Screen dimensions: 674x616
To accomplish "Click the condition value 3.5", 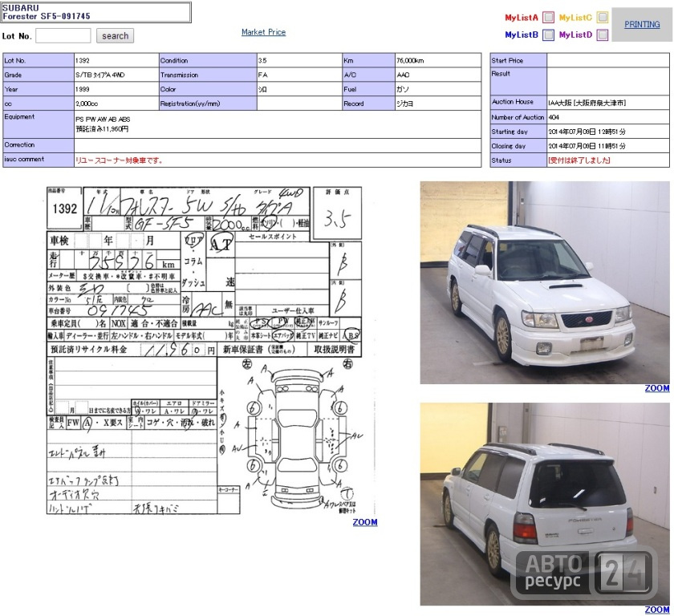I will pyautogui.click(x=262, y=61).
